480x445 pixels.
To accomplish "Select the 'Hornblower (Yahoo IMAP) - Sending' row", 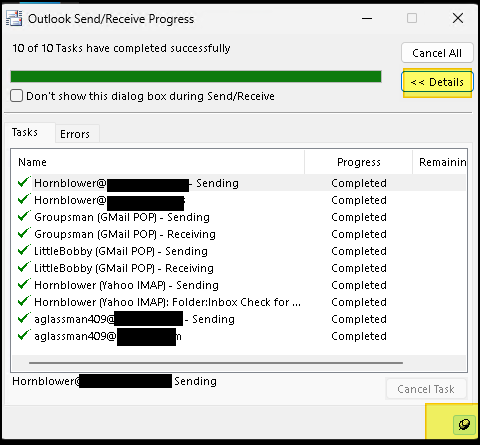I will point(239,285).
